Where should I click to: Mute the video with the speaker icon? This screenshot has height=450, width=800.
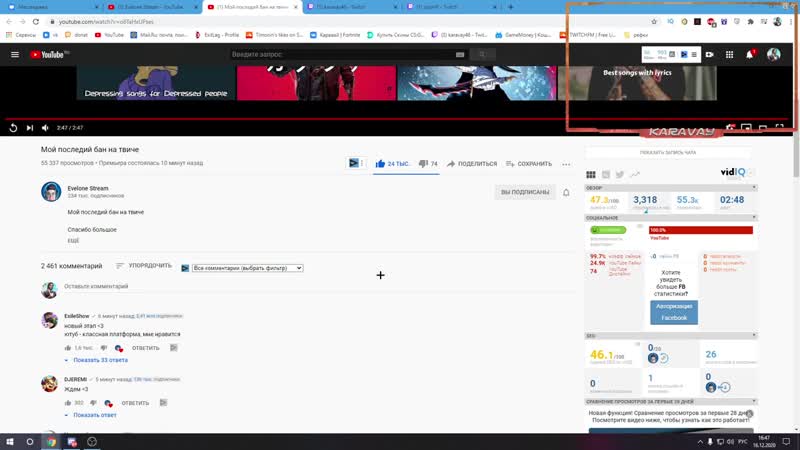pyautogui.click(x=45, y=128)
